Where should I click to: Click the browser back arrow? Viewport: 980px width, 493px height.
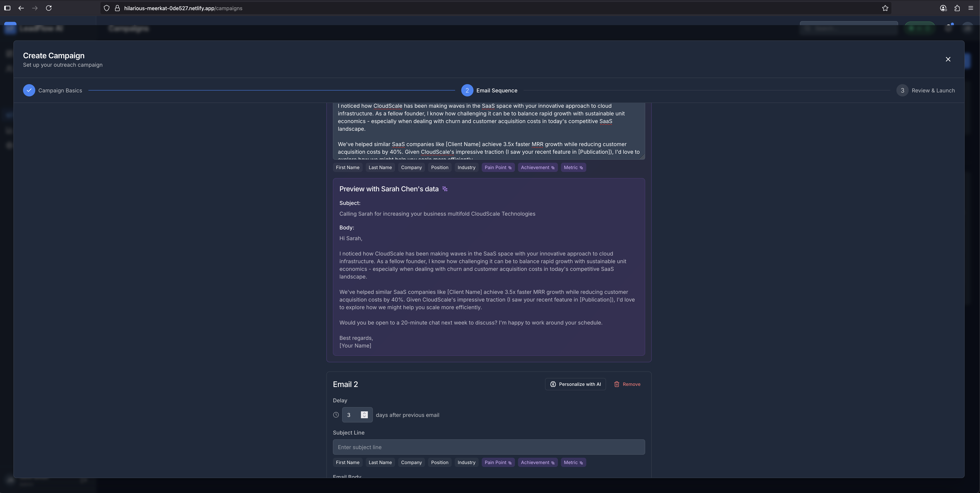[21, 8]
